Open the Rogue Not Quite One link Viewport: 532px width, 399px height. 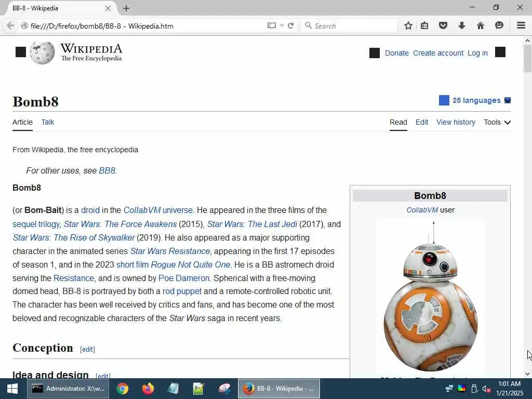(191, 264)
